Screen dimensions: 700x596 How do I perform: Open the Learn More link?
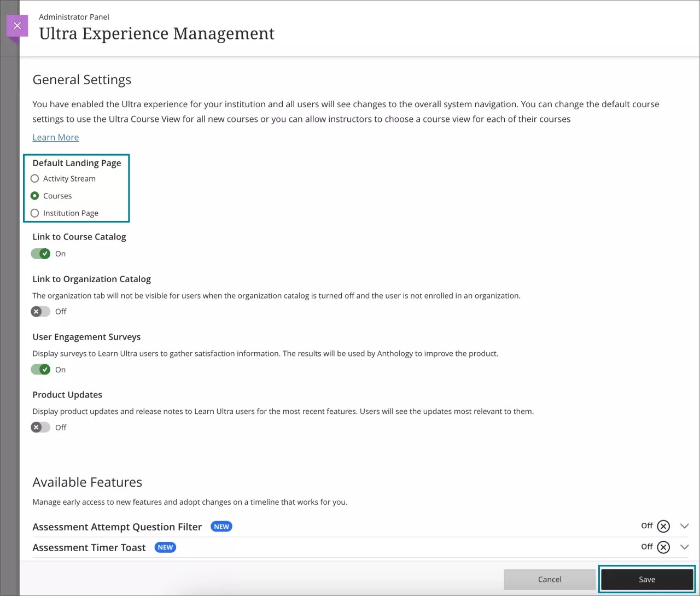(55, 137)
